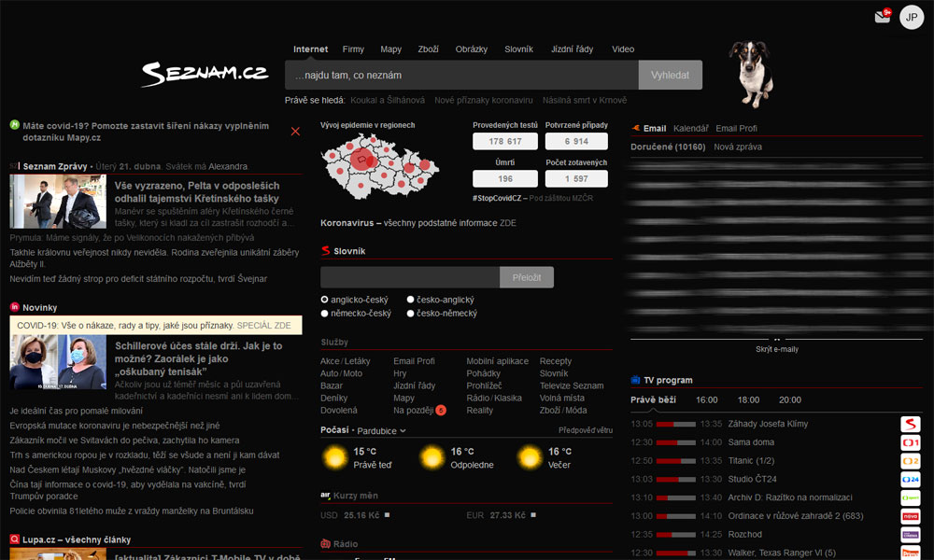Click the TV program section icon
This screenshot has width=934, height=560.
click(x=635, y=380)
